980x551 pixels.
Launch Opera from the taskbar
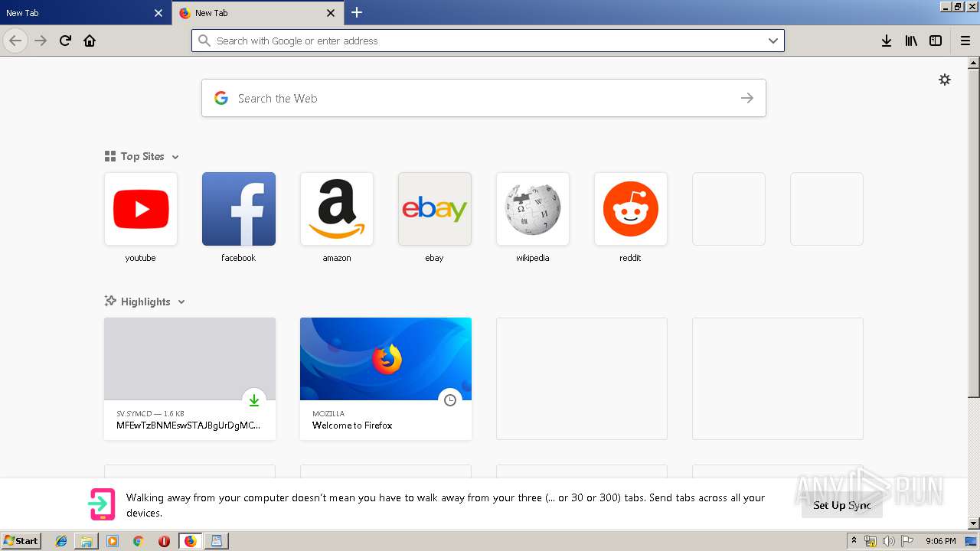164,541
